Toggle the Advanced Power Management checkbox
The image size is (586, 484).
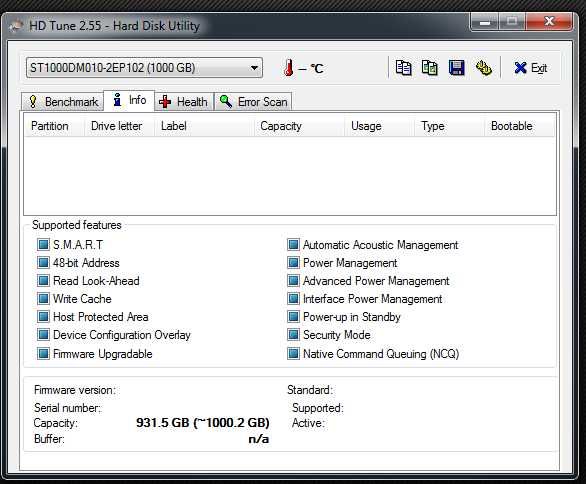(293, 280)
